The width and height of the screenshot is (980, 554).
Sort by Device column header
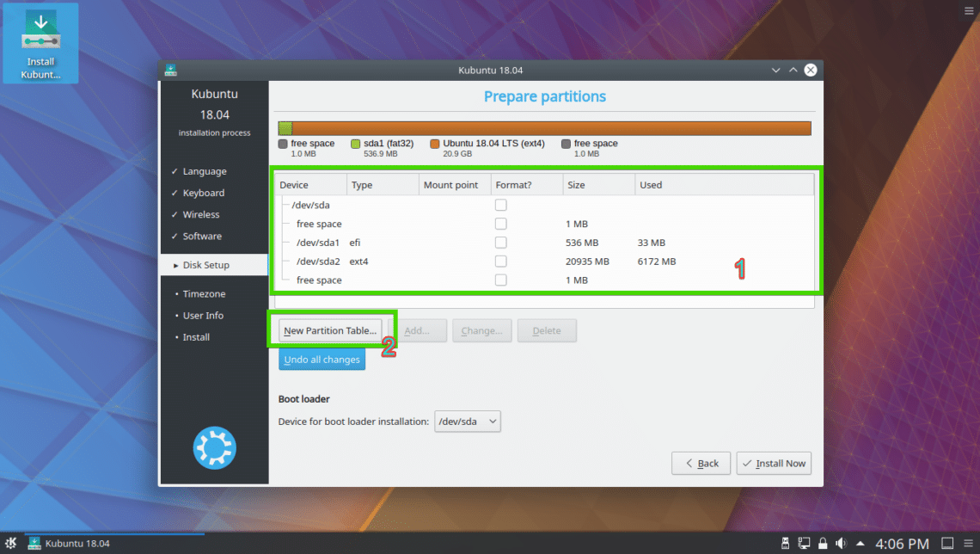pos(310,185)
